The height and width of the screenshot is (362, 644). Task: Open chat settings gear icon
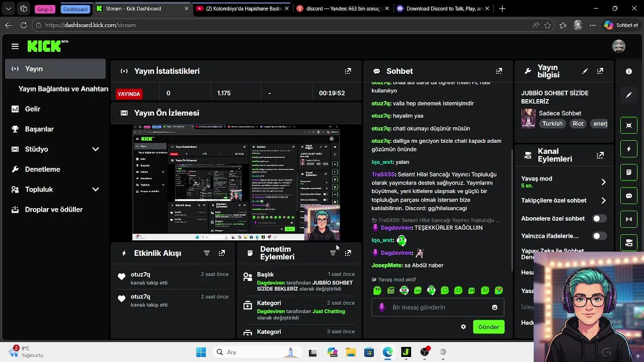point(463,327)
